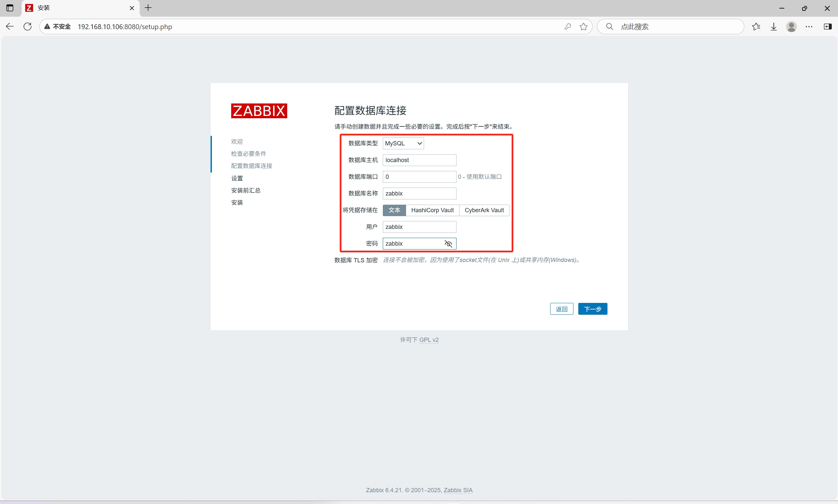Click the search magnifier icon
This screenshot has height=504, width=838.
609,27
